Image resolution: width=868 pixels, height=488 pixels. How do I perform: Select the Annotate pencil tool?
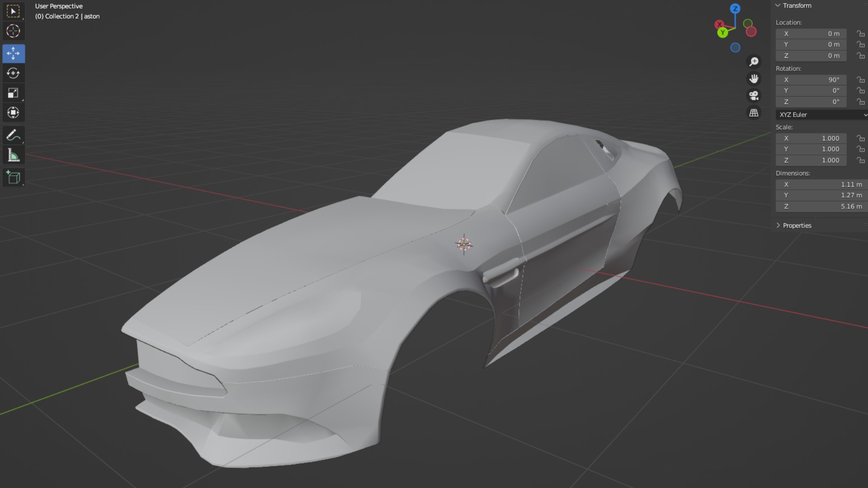point(13,135)
